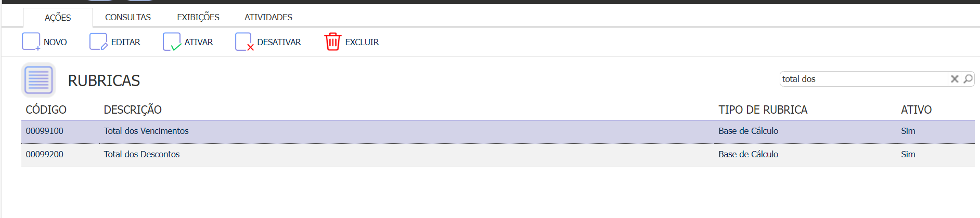Click into the 'total dos' search field

click(x=863, y=79)
